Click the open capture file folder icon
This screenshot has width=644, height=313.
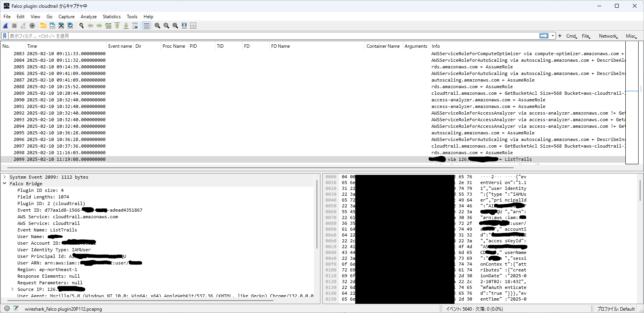pos(43,26)
